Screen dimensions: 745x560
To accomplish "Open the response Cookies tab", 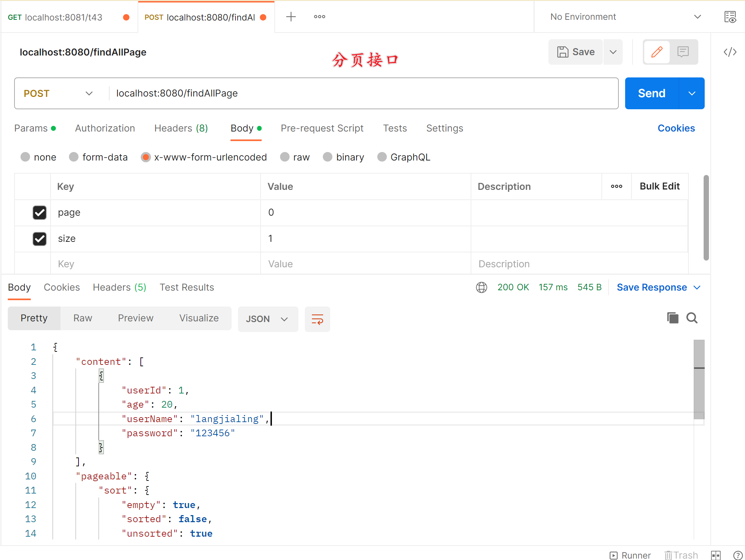I will tap(62, 287).
